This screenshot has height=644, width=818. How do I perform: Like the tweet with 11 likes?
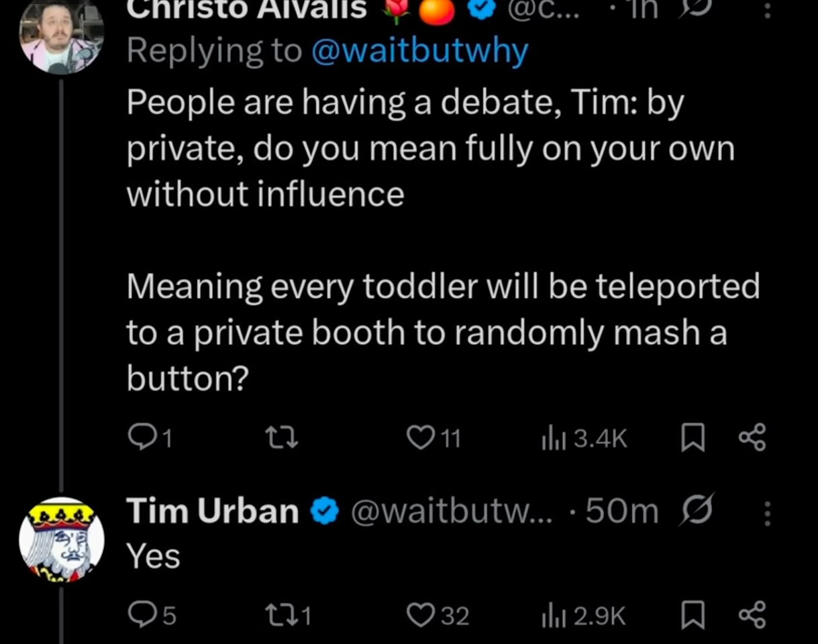pos(433,439)
